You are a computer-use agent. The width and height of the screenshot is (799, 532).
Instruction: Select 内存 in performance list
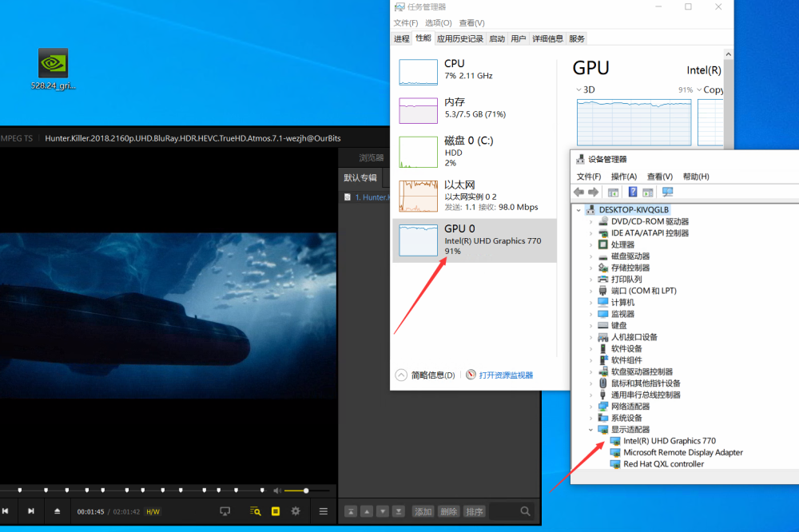tap(475, 109)
